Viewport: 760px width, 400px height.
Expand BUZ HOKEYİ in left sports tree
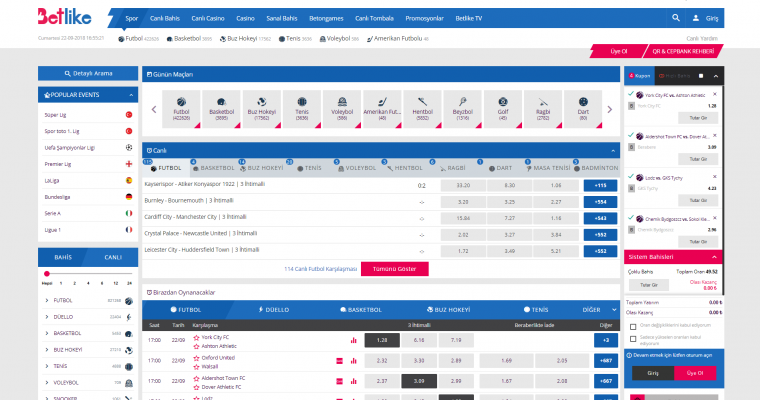tap(47, 350)
